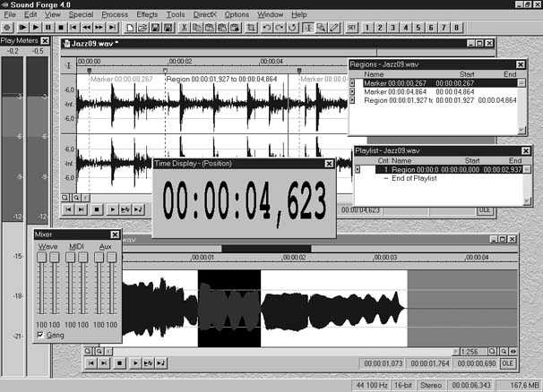Open the Options menu

point(237,14)
